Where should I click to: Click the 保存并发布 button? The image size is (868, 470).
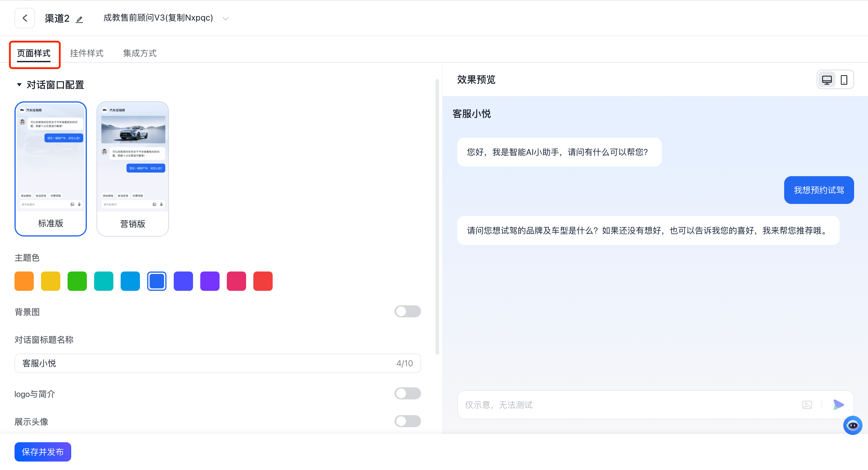(x=43, y=452)
